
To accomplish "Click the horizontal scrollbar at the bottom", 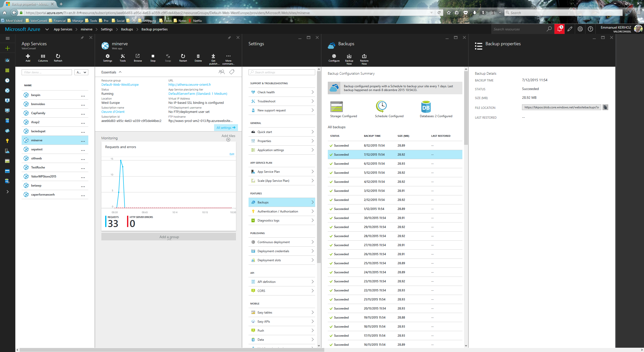I will pyautogui.click(x=172, y=350).
